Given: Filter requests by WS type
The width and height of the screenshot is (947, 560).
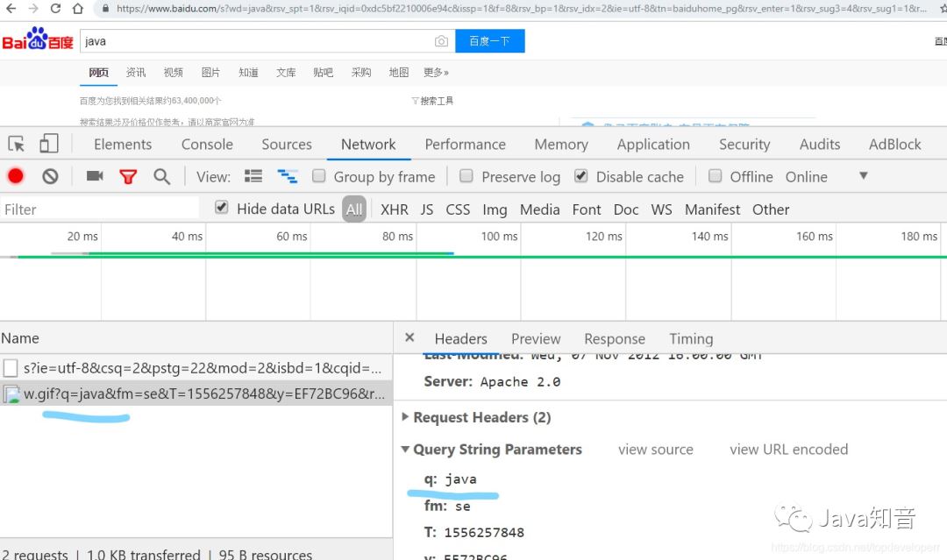Looking at the screenshot, I should 661,209.
